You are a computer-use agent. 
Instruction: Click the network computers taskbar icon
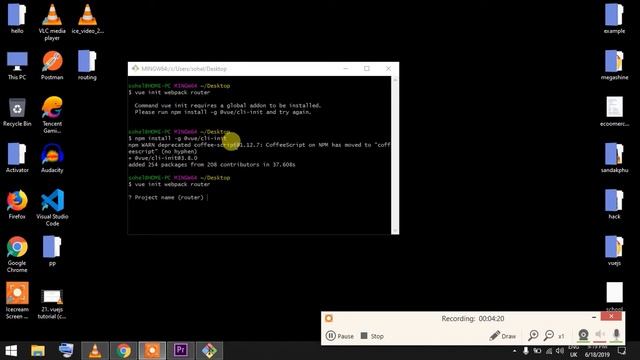pos(66,351)
